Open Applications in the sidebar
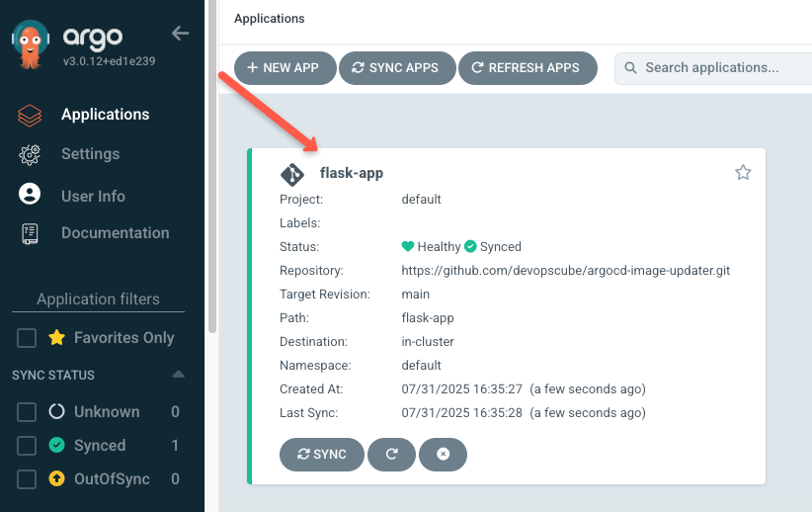Screen dimensions: 812x512 105,115
